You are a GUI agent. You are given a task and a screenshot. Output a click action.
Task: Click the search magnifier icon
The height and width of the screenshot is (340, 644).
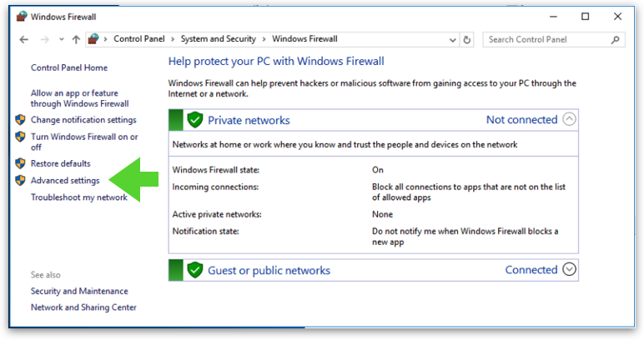coord(616,40)
